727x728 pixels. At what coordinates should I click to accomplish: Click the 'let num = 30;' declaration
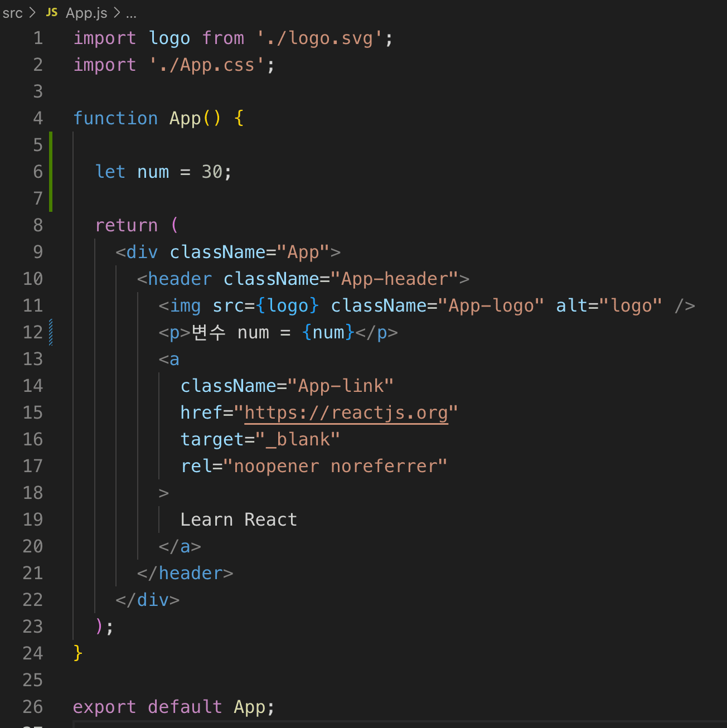click(x=163, y=172)
